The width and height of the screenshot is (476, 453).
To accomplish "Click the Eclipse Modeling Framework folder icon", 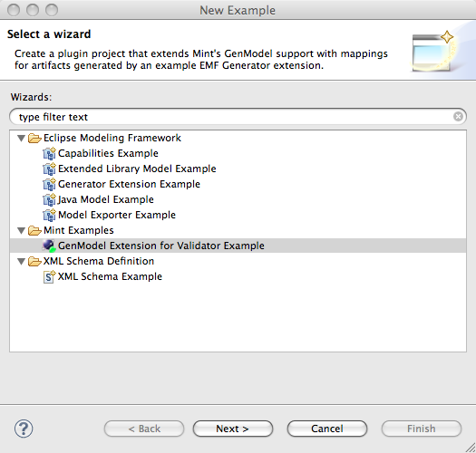I will click(34, 138).
